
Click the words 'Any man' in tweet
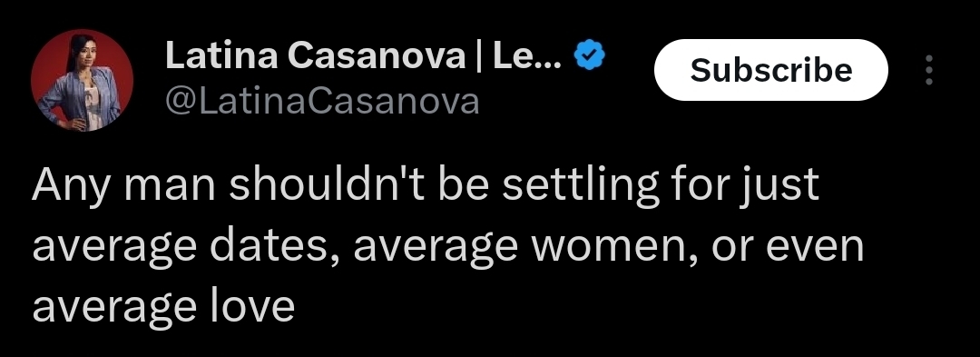[123, 185]
